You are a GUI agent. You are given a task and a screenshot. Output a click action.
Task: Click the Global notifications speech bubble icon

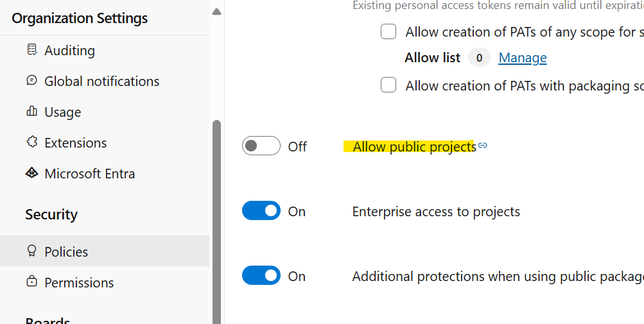pyautogui.click(x=32, y=80)
